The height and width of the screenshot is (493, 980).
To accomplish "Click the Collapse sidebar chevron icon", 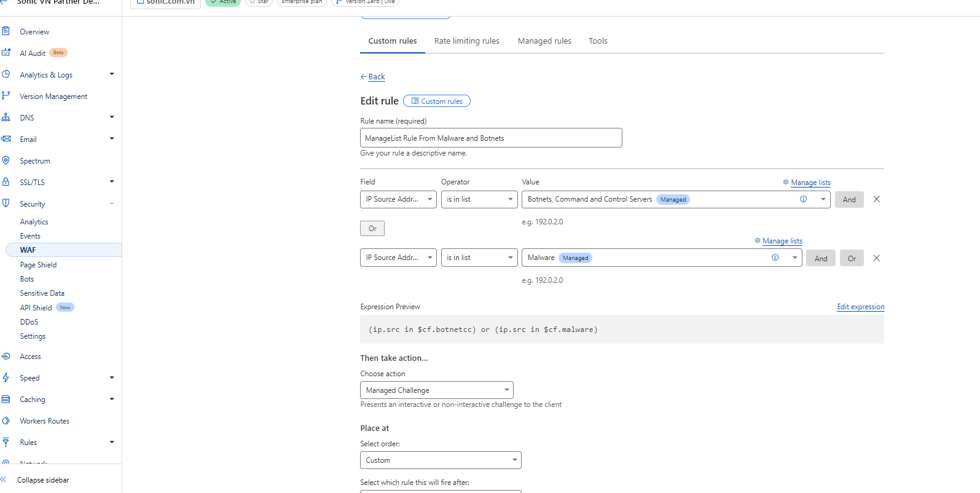I will (4, 479).
